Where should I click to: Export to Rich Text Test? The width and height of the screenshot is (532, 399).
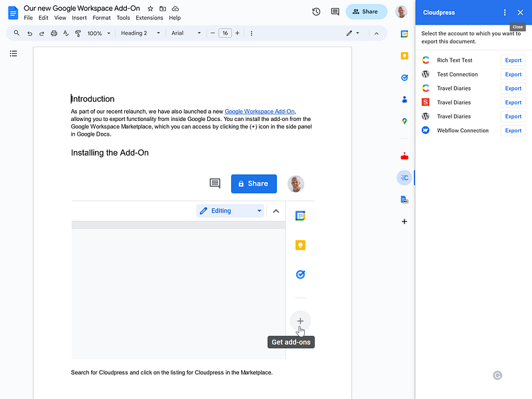coord(513,60)
